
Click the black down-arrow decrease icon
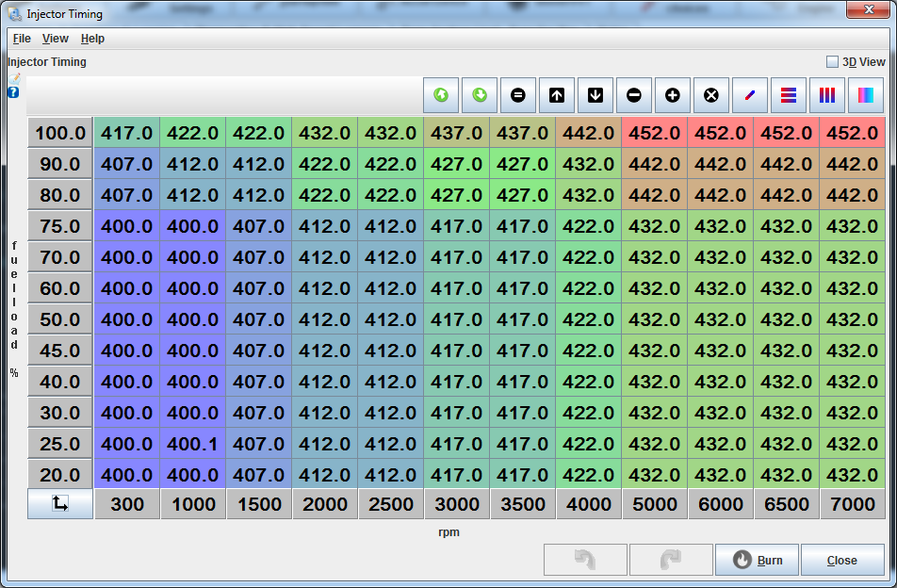tap(595, 95)
